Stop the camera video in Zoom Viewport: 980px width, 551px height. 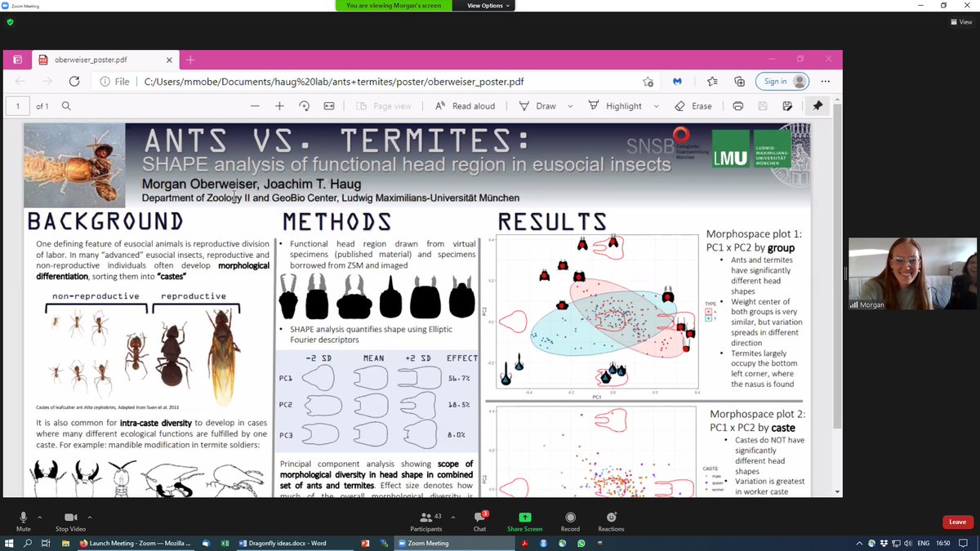[x=71, y=521]
